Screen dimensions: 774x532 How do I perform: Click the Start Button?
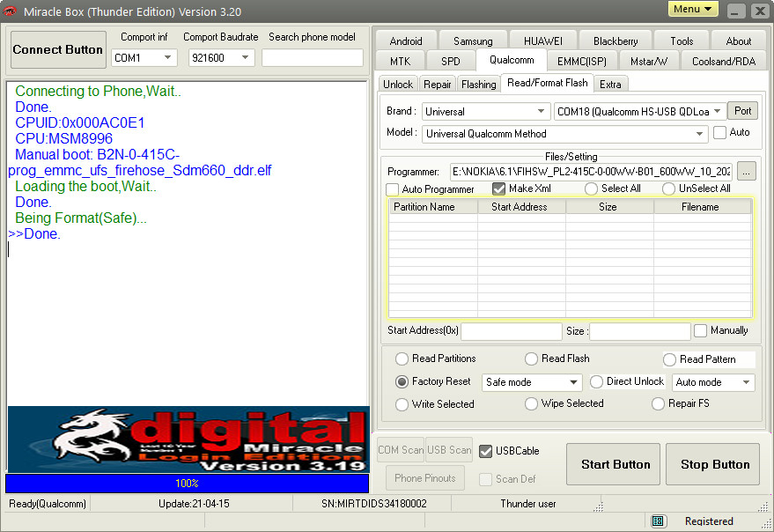pyautogui.click(x=613, y=464)
